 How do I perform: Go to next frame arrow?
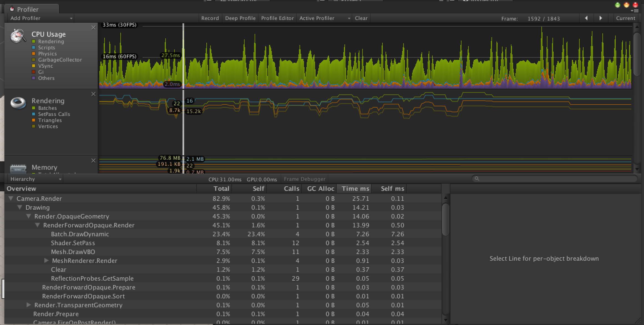pos(600,18)
